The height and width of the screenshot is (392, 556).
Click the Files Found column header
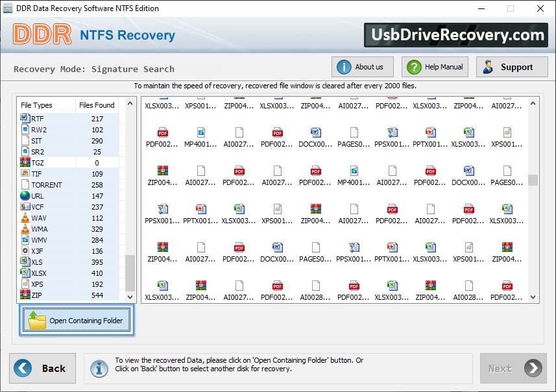click(x=97, y=105)
